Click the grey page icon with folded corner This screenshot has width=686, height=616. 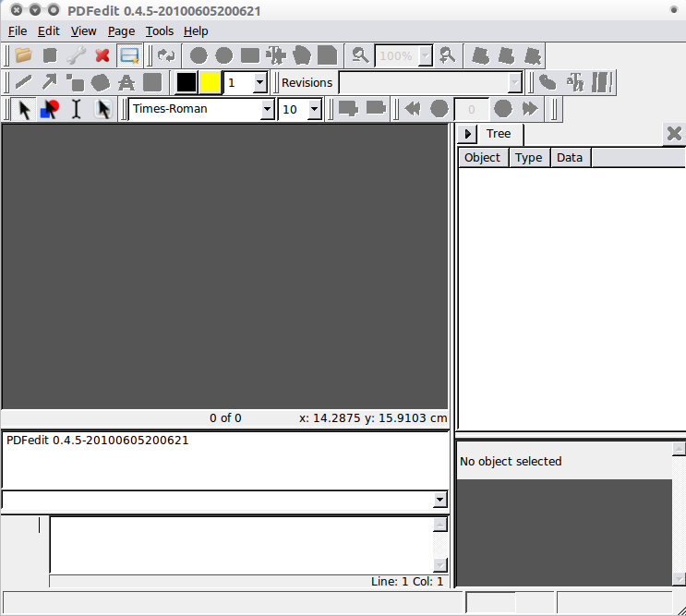[x=327, y=55]
